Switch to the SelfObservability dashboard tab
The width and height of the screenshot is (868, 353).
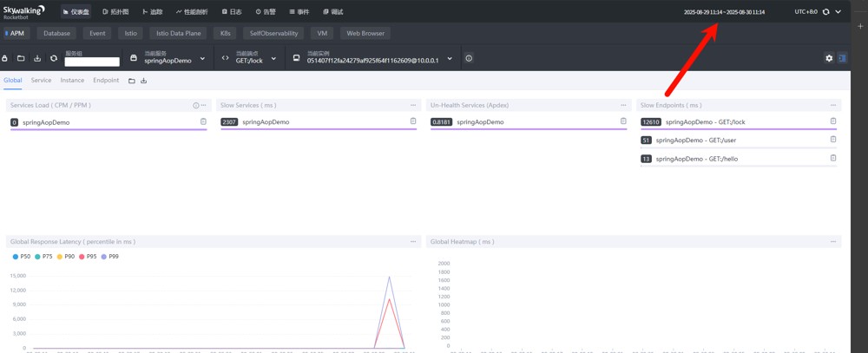(273, 33)
